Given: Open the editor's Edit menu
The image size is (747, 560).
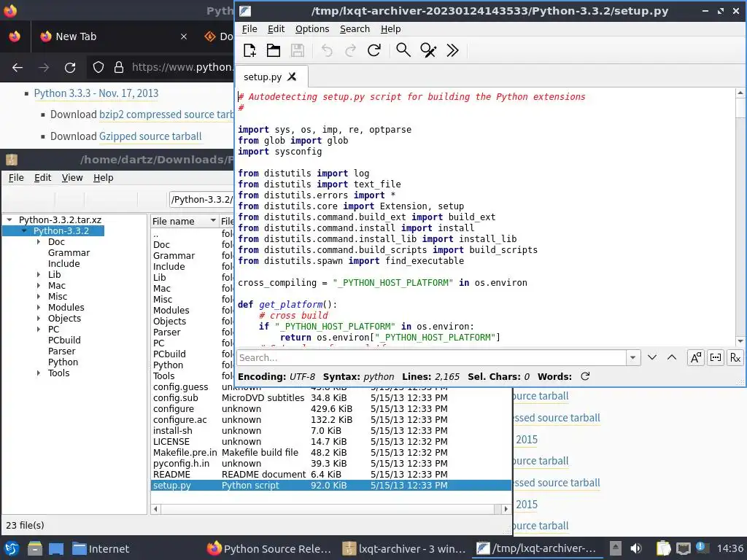Looking at the screenshot, I should point(276,29).
